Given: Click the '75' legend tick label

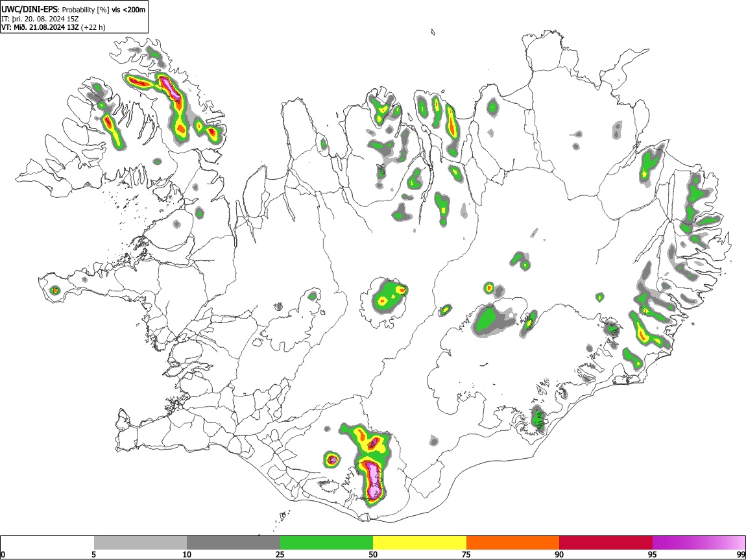Looking at the screenshot, I should point(466,554).
